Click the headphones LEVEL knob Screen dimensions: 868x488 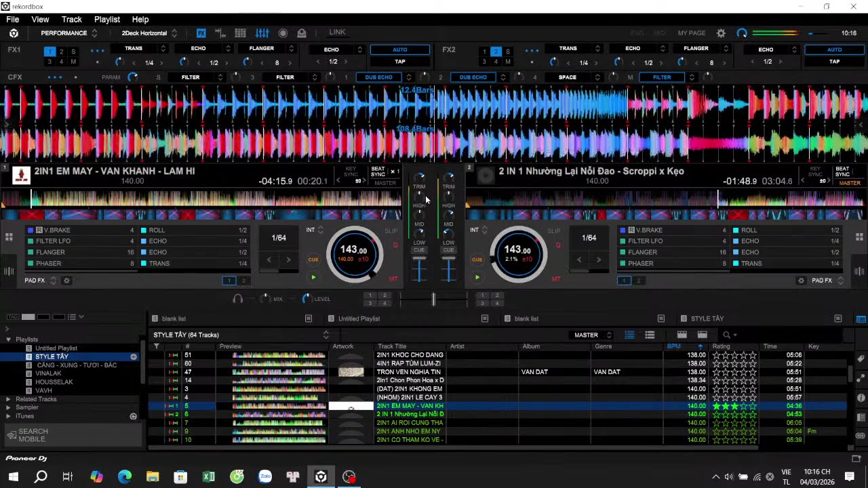pos(306,299)
